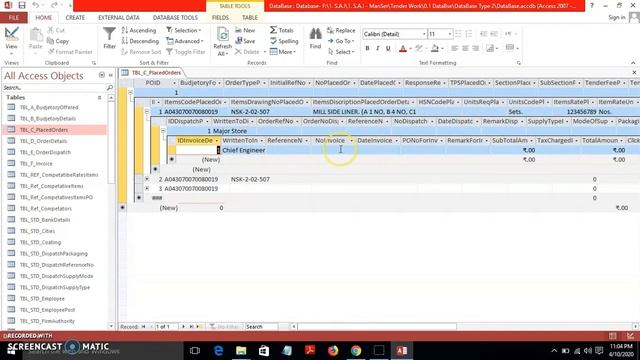
Task: Open Google Chrome from the taskbar
Action: click(356, 350)
